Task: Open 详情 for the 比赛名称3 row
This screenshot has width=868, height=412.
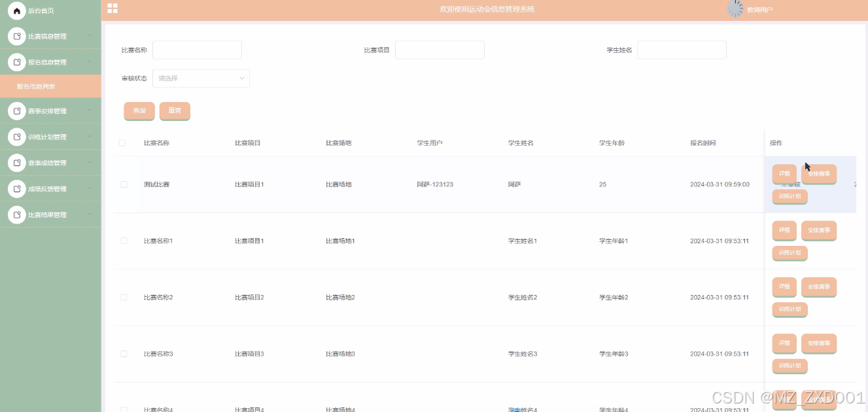Action: click(x=784, y=343)
